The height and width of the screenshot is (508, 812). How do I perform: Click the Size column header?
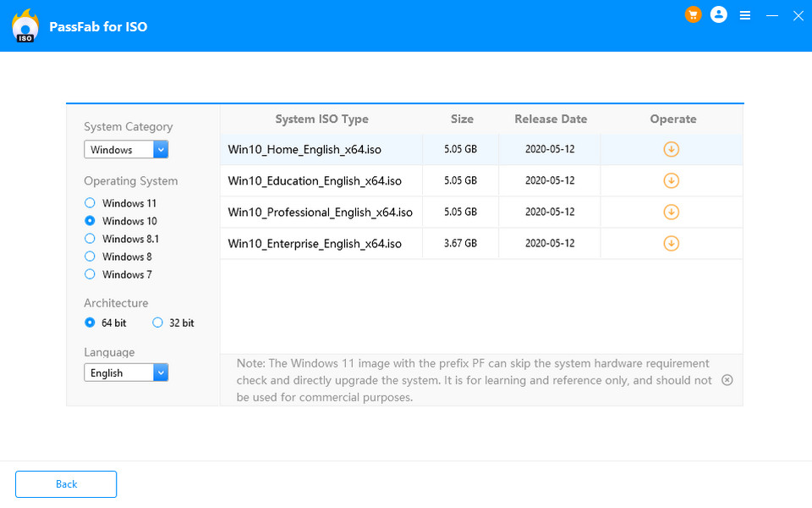(462, 119)
